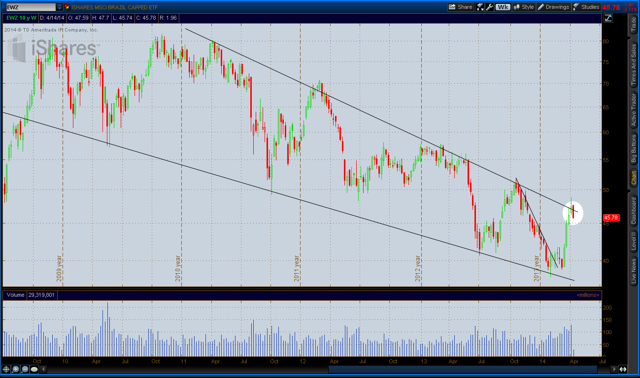Click the horizontal chart scrollbar thumb
This screenshot has height=378, width=640.
(463, 369)
